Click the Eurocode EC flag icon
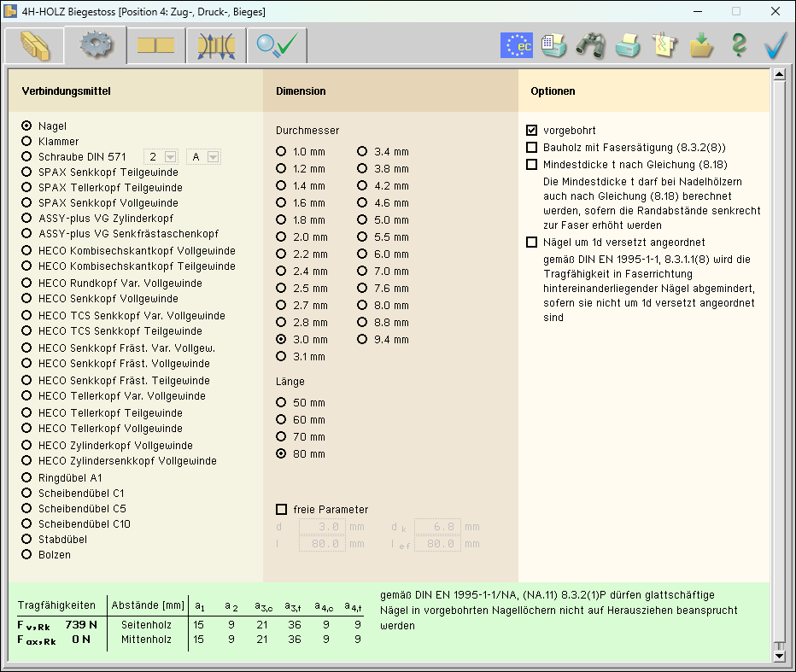The height and width of the screenshot is (672, 796). [x=516, y=45]
